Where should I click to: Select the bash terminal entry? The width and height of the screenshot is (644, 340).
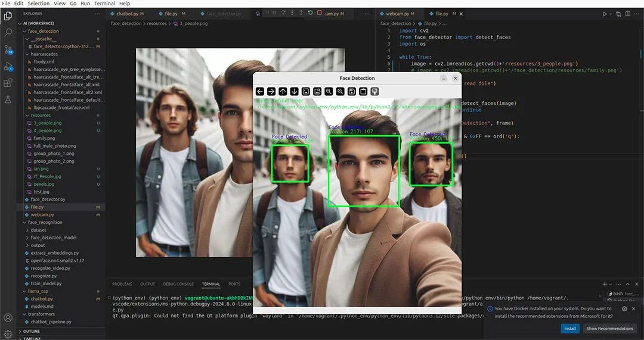623,294
